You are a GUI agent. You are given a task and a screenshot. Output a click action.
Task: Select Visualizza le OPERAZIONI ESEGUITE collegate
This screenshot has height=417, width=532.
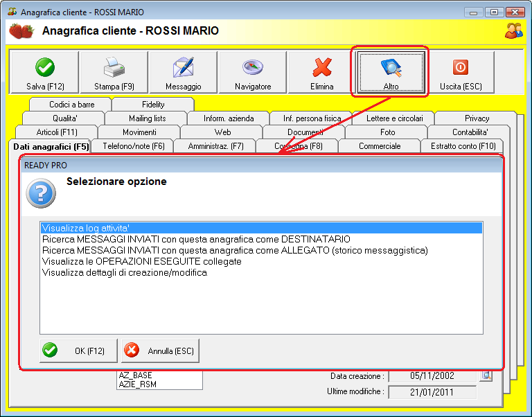(x=261, y=262)
